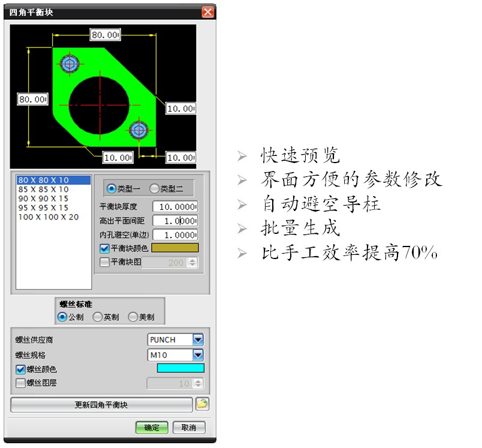This screenshot has width=482, height=448.
Task: Close the 四角平衡块 dialog window
Action: pos(207,11)
